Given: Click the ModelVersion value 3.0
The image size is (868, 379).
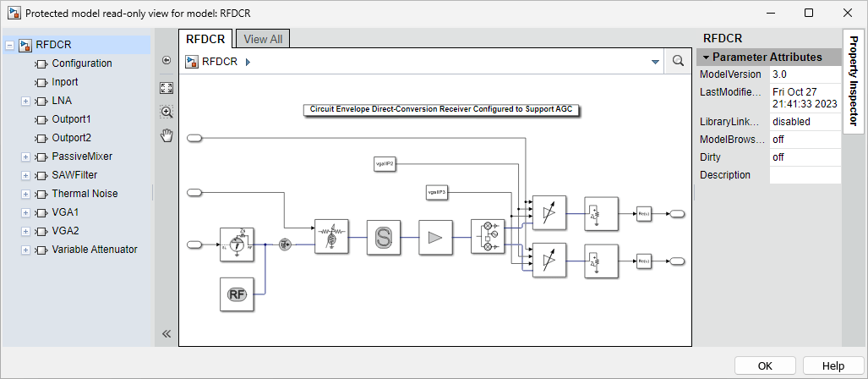Looking at the screenshot, I should [x=805, y=74].
